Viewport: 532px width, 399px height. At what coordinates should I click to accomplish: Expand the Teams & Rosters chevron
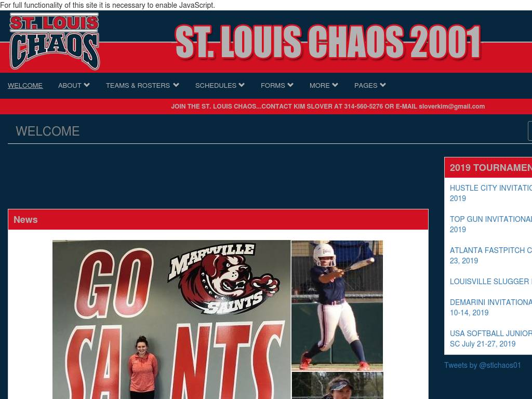(x=176, y=85)
